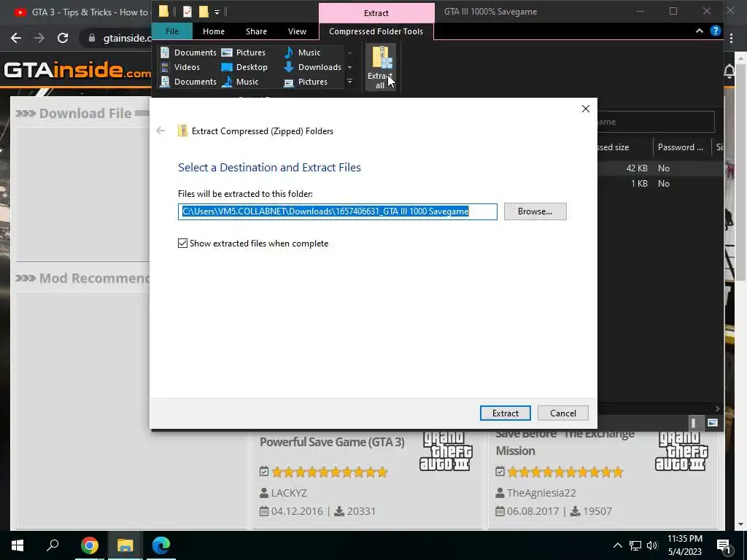
Task: Expand the destination gallery list
Action: coord(349,82)
